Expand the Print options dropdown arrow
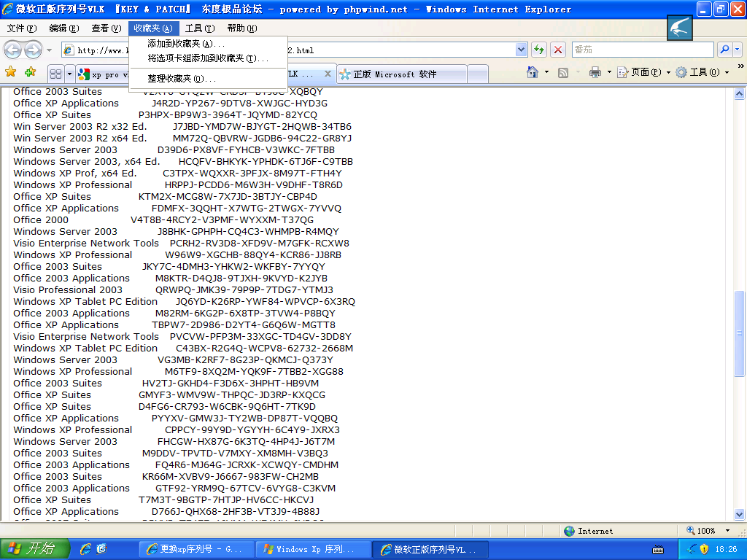 coord(609,72)
